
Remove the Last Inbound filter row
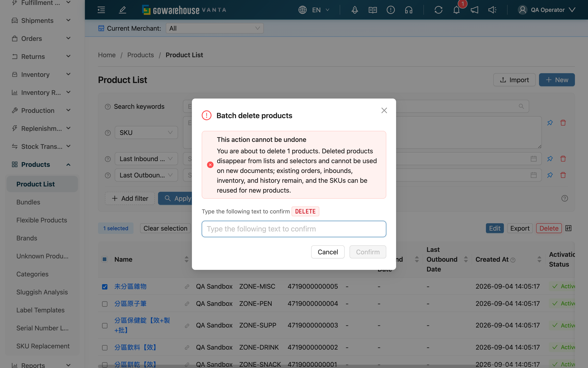tap(563, 159)
